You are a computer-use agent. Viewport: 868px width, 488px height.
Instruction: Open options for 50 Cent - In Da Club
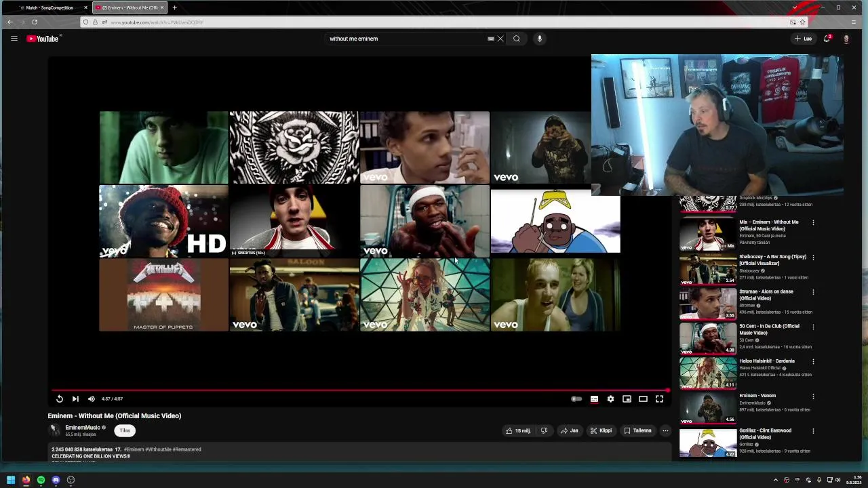[x=813, y=327]
